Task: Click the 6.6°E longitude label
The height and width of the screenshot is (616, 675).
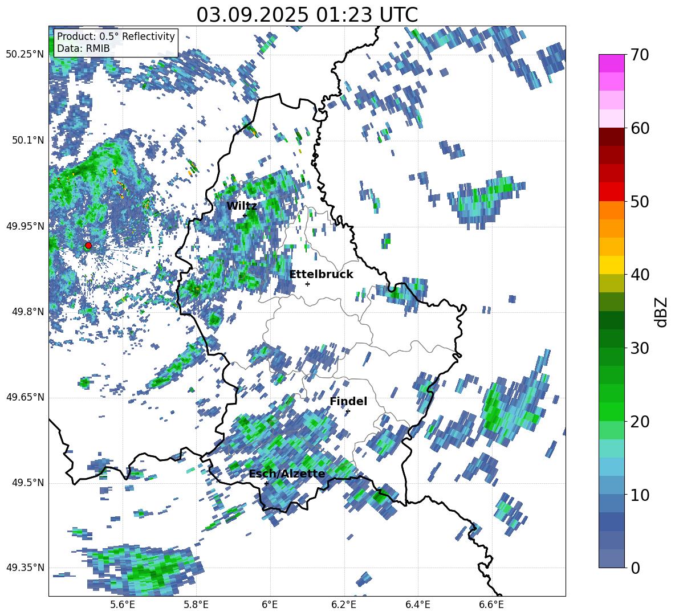Action: tap(491, 605)
